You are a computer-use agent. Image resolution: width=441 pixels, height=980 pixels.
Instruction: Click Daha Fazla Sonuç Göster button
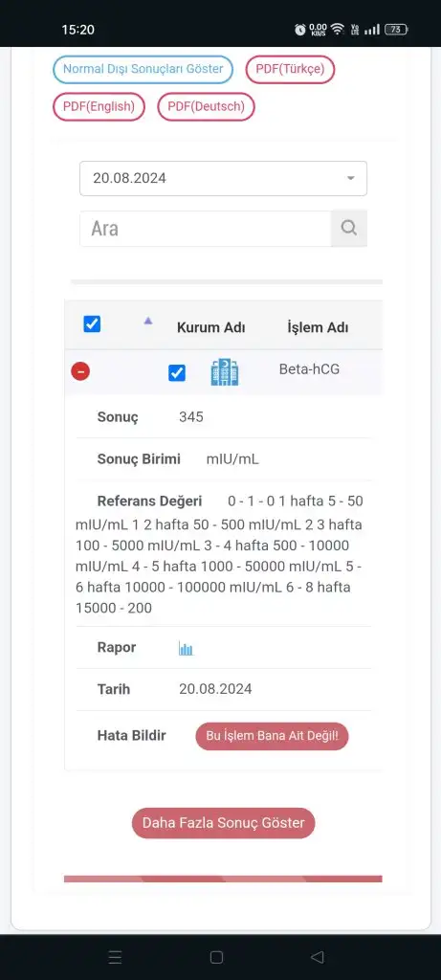click(x=223, y=822)
